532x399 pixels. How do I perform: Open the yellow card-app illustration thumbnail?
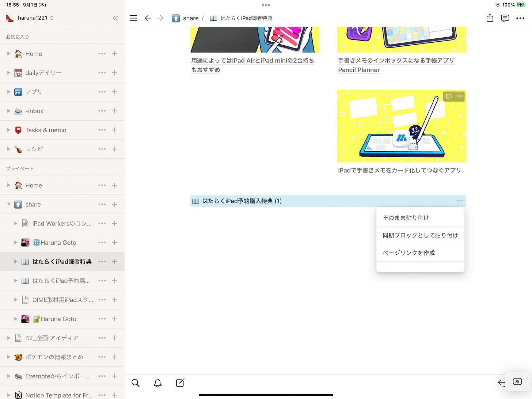click(x=402, y=126)
